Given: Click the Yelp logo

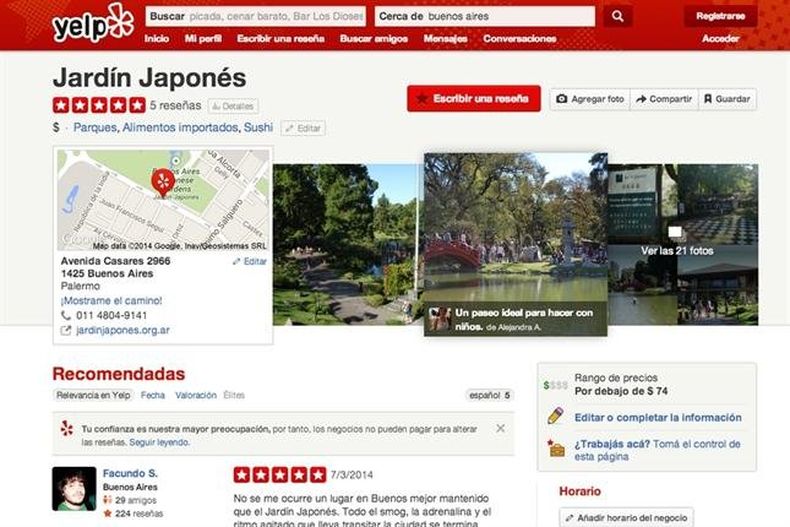Looking at the screenshot, I should [x=93, y=23].
